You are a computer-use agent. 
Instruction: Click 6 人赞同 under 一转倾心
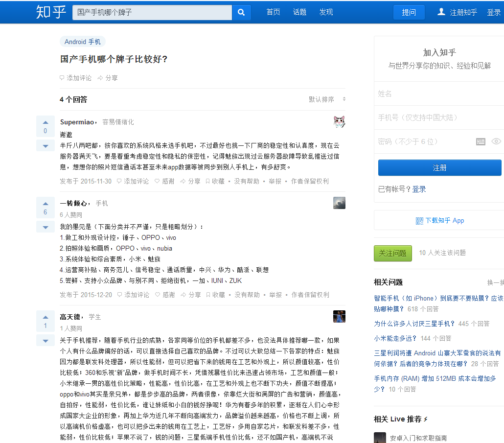tap(71, 215)
